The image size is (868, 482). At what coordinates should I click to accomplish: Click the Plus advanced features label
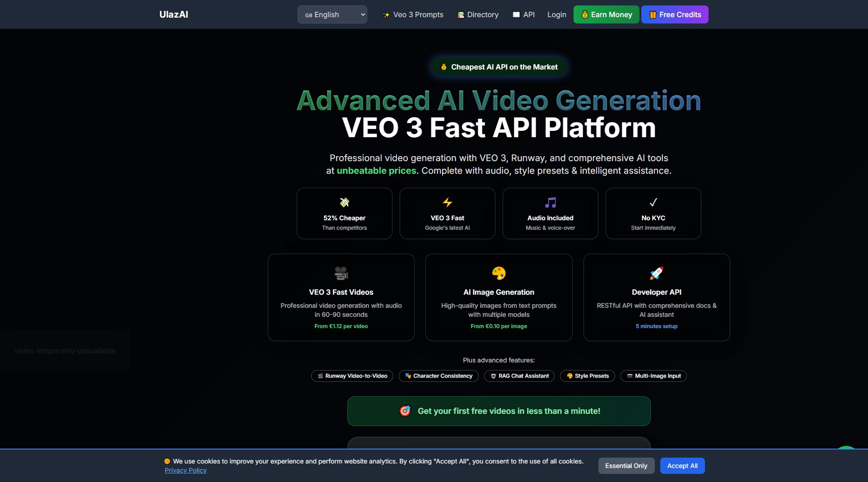click(x=499, y=360)
